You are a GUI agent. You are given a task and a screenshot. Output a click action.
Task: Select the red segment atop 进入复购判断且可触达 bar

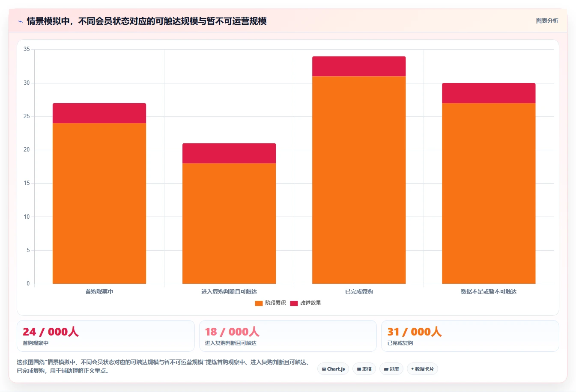pyautogui.click(x=229, y=153)
